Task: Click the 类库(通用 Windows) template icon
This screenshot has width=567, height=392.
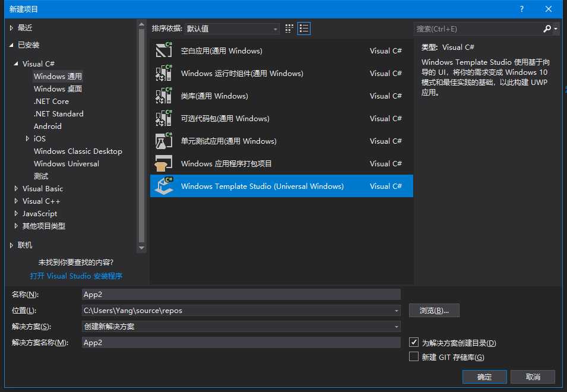Action: click(164, 96)
